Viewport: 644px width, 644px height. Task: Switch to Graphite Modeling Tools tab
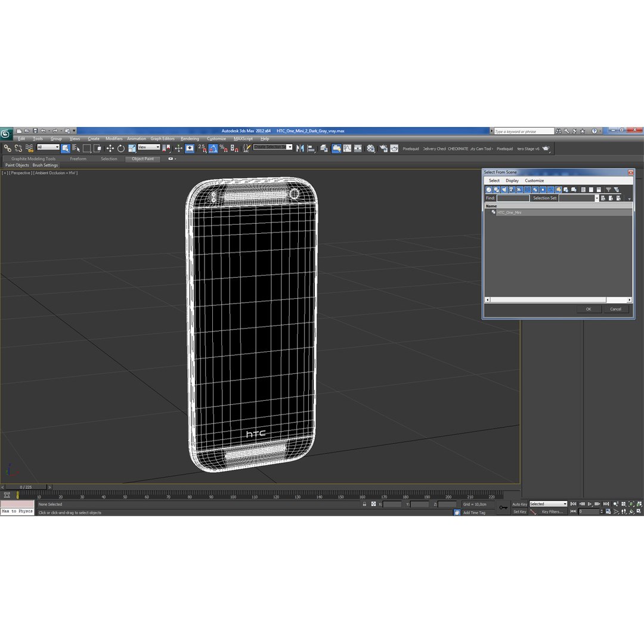tap(33, 159)
